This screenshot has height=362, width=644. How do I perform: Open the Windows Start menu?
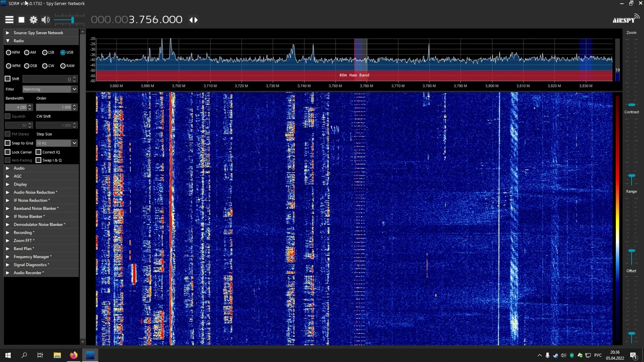[8, 355]
